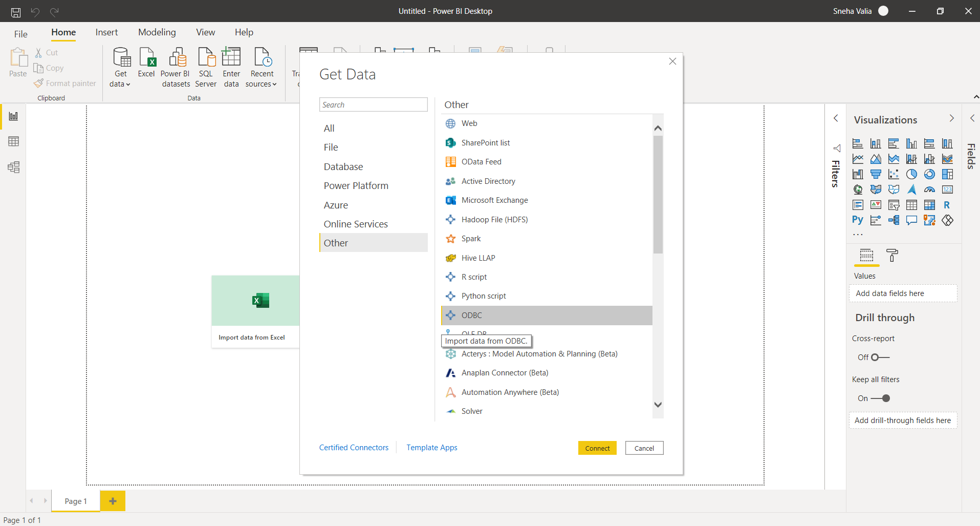
Task: Select the Decomposition tree visual
Action: click(894, 220)
